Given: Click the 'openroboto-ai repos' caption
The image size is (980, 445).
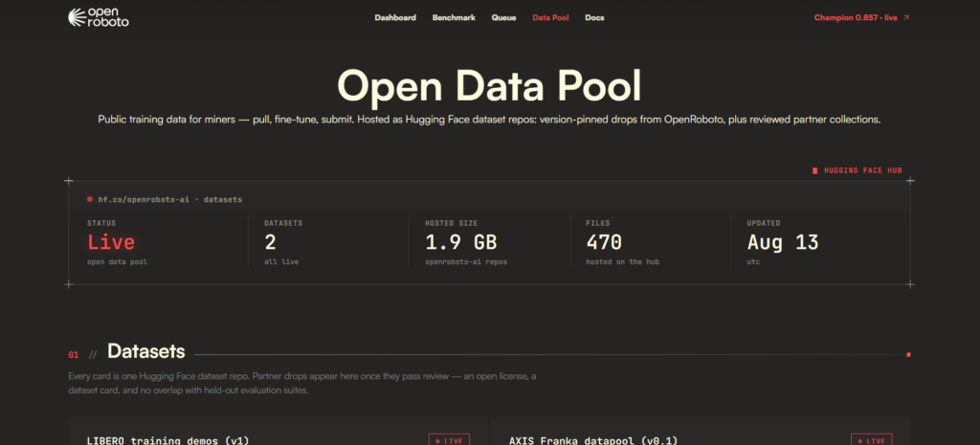Looking at the screenshot, I should coord(466,262).
